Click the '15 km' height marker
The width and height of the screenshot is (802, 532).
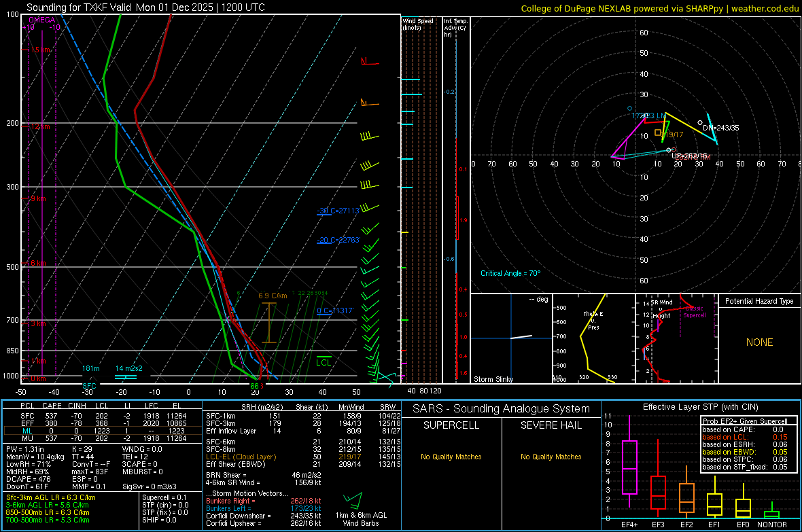[40, 50]
